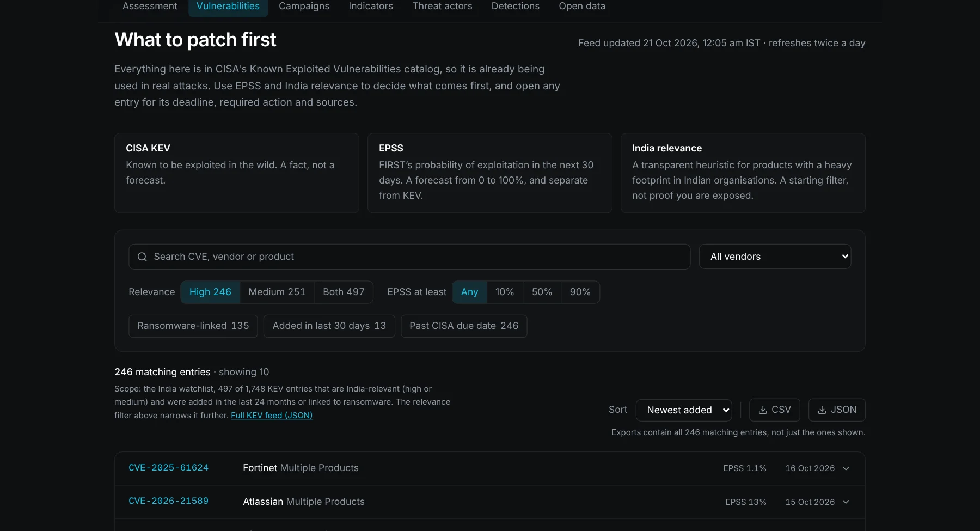Expand the CVE-2026-21589 row chevron
The height and width of the screenshot is (531, 980).
click(x=846, y=502)
